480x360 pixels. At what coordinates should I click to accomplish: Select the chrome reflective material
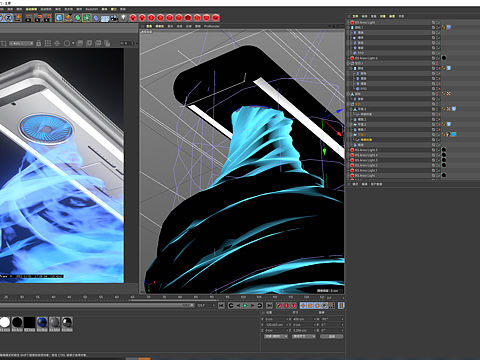click(x=67, y=322)
